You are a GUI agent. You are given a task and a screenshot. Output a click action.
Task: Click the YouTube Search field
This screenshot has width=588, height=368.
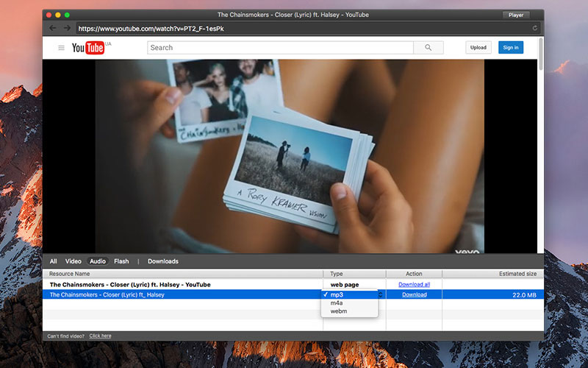280,48
